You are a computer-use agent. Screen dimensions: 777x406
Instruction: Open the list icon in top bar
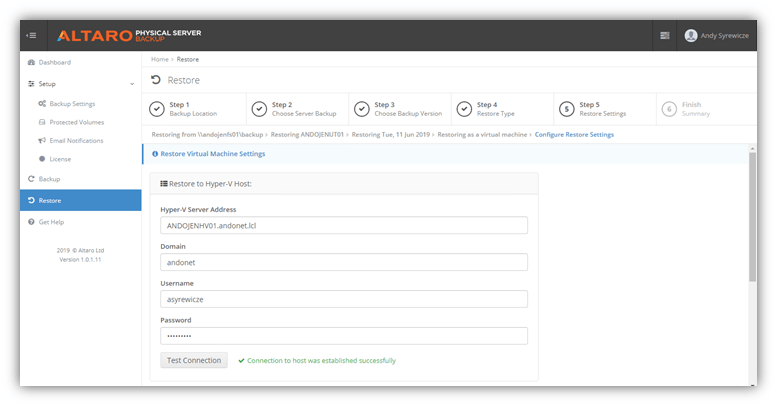(x=665, y=36)
